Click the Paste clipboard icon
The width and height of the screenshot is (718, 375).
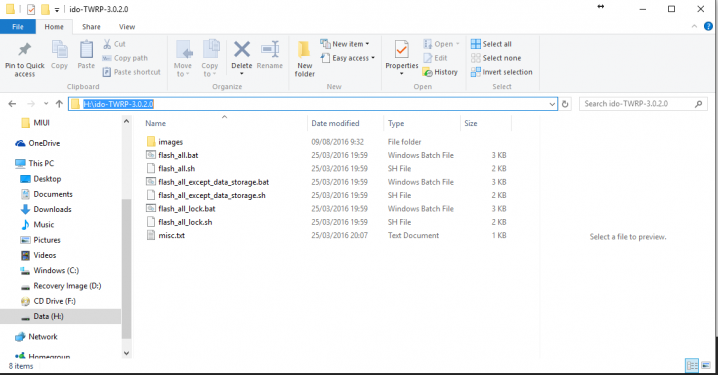click(x=86, y=49)
